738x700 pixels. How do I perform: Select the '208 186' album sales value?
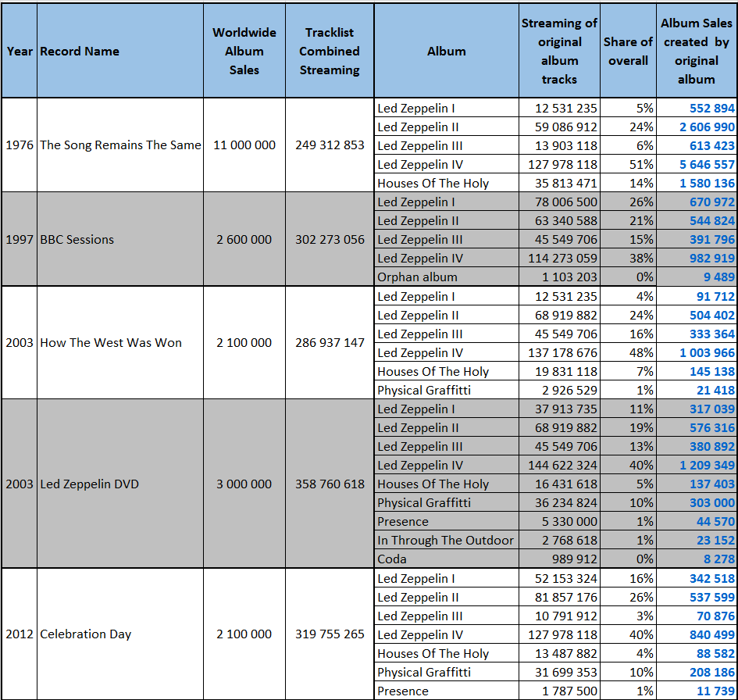(x=697, y=672)
